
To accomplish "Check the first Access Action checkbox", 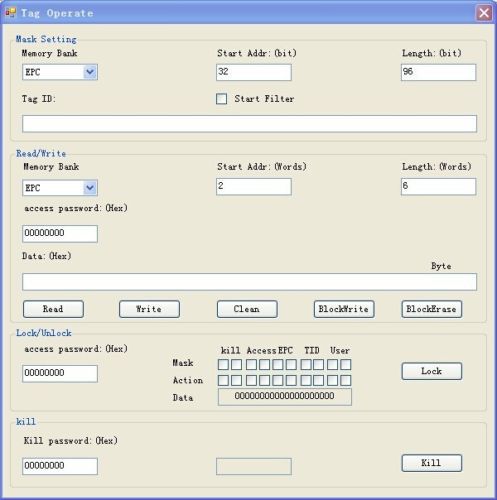I will 251,380.
